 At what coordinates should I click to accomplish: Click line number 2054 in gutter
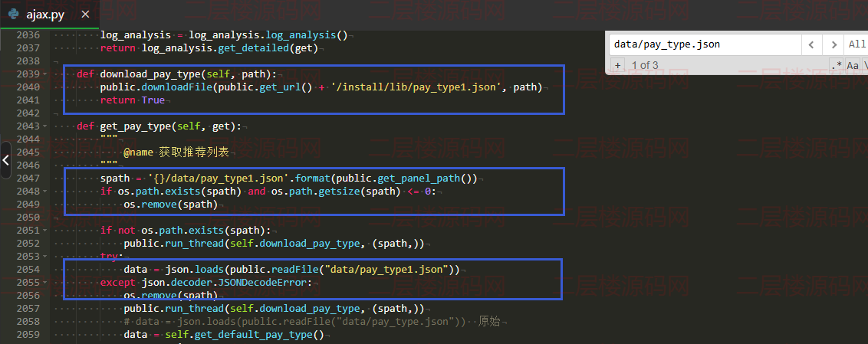[28, 270]
